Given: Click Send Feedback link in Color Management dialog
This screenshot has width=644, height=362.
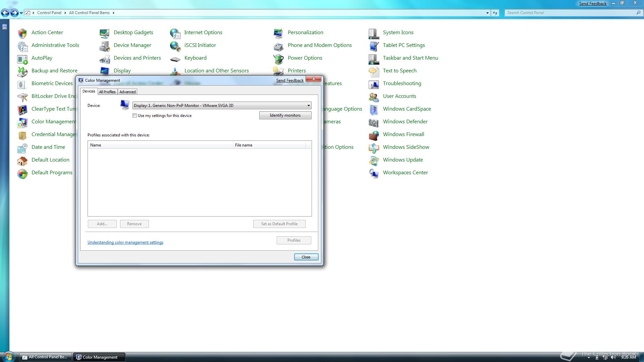Looking at the screenshot, I should [x=290, y=80].
